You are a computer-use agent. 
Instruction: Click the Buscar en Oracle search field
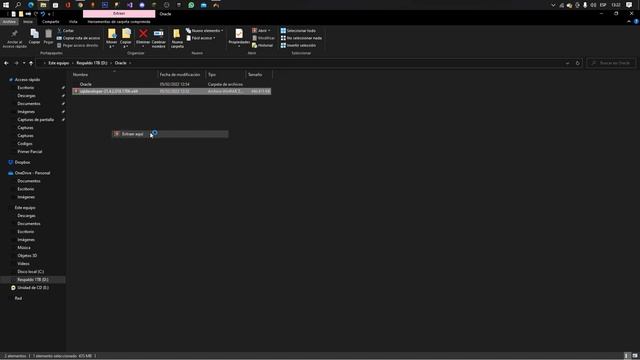[611, 63]
